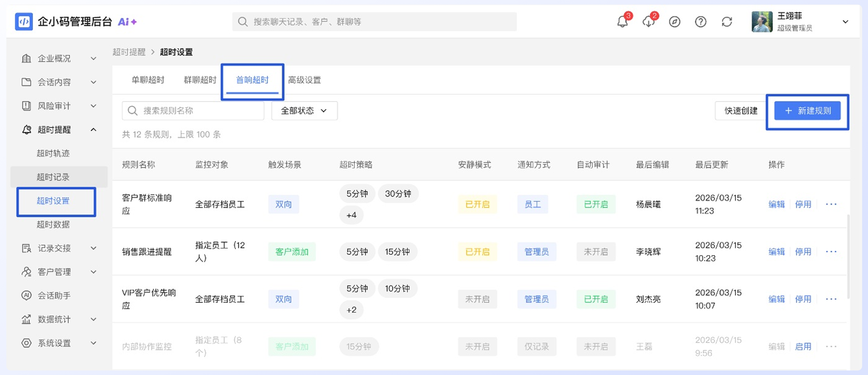Click the 会话助手 AI icon

[x=26, y=295]
